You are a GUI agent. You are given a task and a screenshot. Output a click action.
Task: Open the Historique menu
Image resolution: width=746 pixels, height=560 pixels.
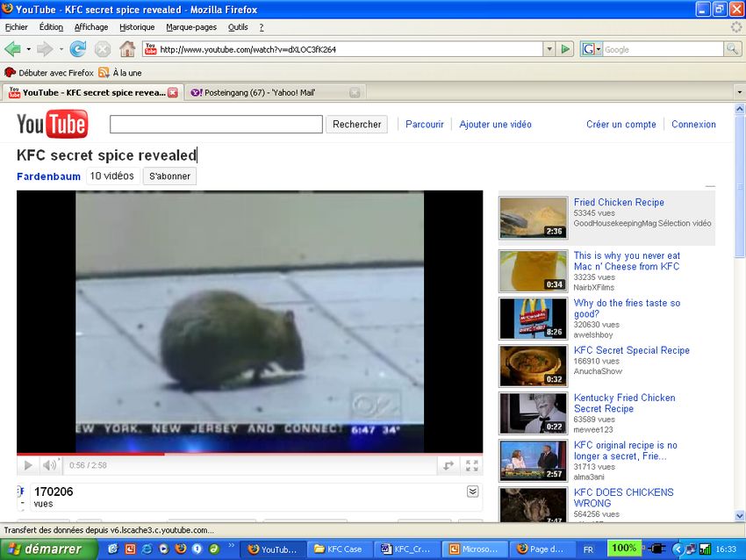tap(137, 27)
